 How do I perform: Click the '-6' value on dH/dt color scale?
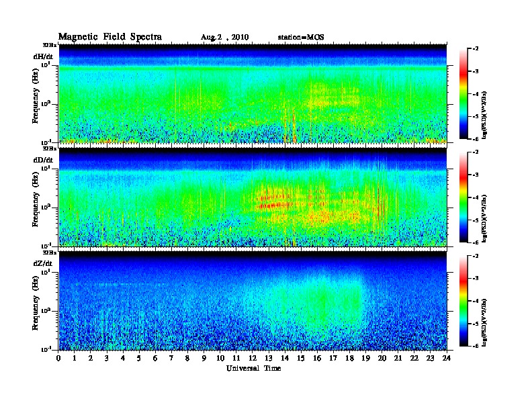[476, 139]
